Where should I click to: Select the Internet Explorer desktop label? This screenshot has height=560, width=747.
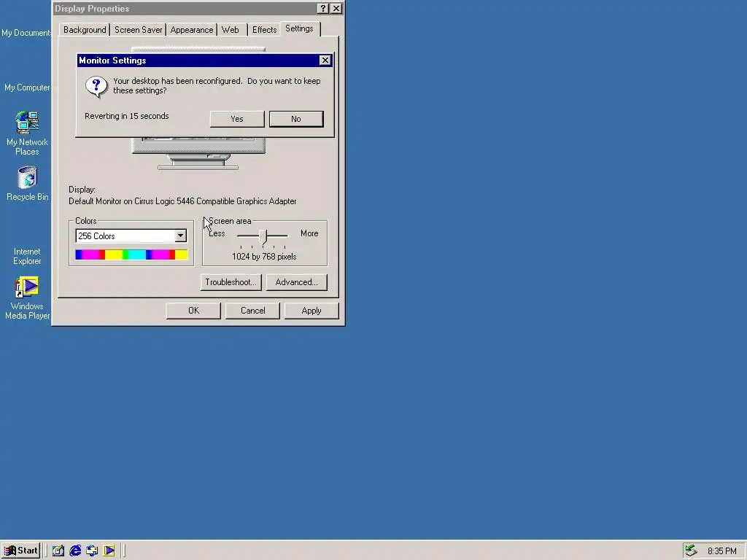coord(27,256)
